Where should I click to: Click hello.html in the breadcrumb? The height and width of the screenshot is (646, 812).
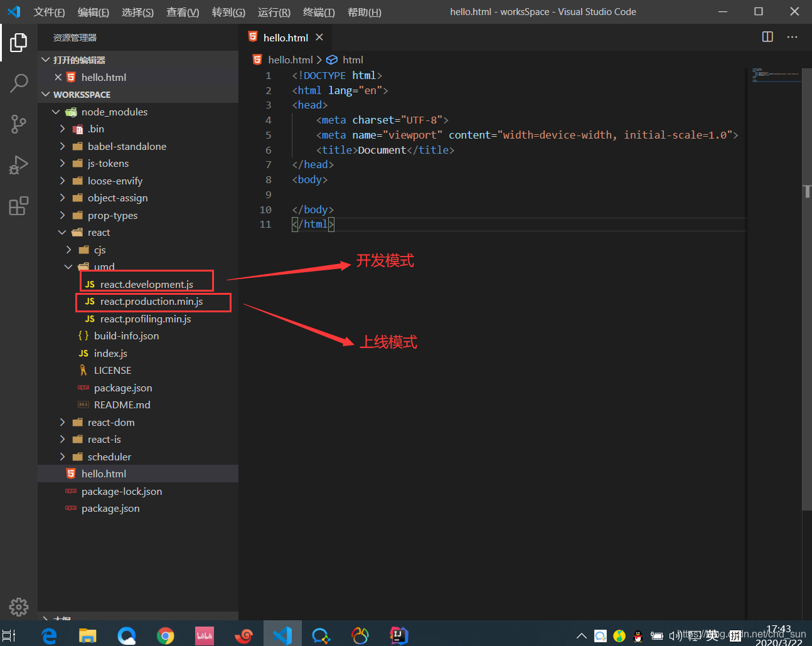coord(290,60)
